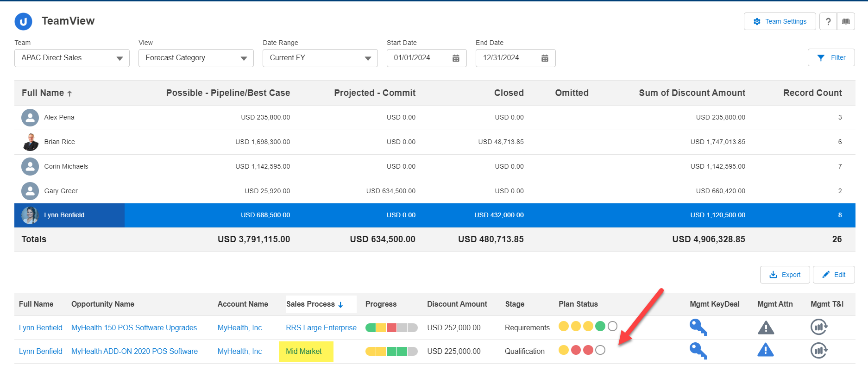Export the opportunity list
The height and width of the screenshot is (365, 868).
pos(785,275)
